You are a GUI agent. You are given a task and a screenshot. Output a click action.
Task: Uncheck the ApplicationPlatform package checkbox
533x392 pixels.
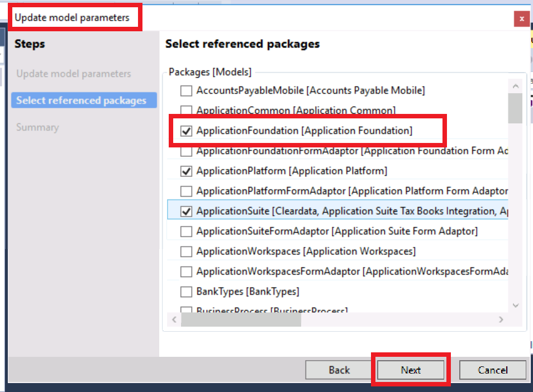pos(186,171)
